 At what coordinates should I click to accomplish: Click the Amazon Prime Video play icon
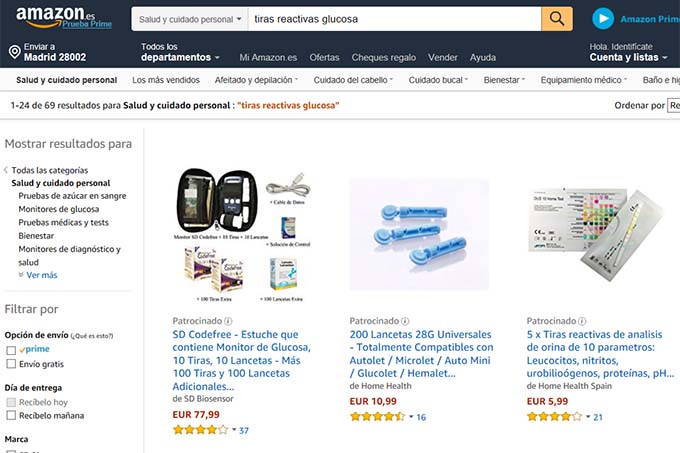click(x=602, y=19)
